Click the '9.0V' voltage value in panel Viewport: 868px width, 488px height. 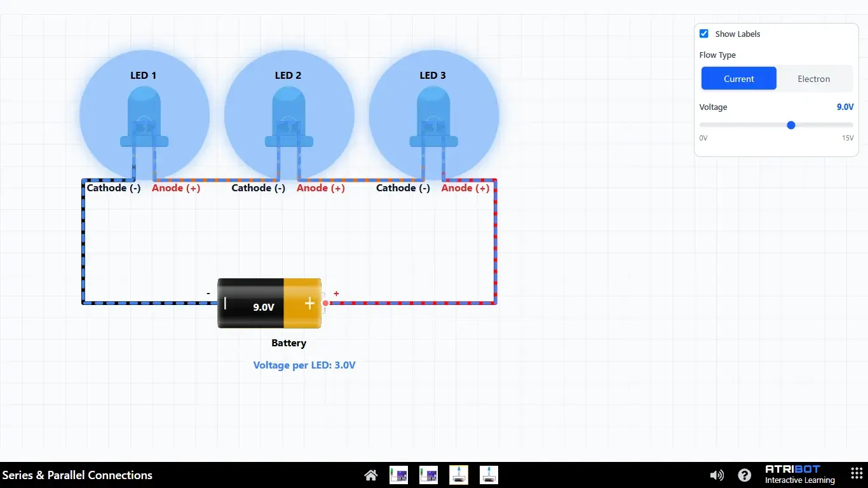(845, 107)
